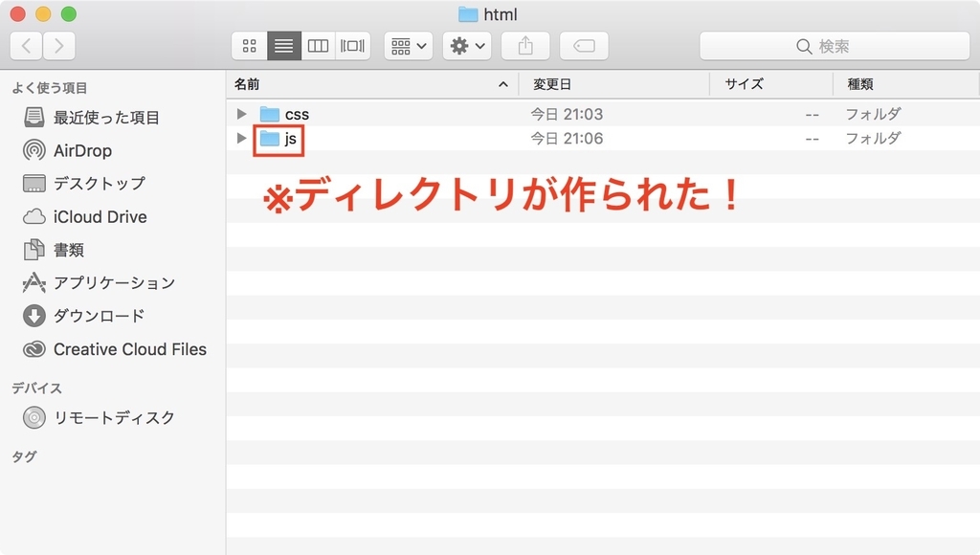The width and height of the screenshot is (980, 555).
Task: Expand the js folder disclosure triangle
Action: pos(241,138)
